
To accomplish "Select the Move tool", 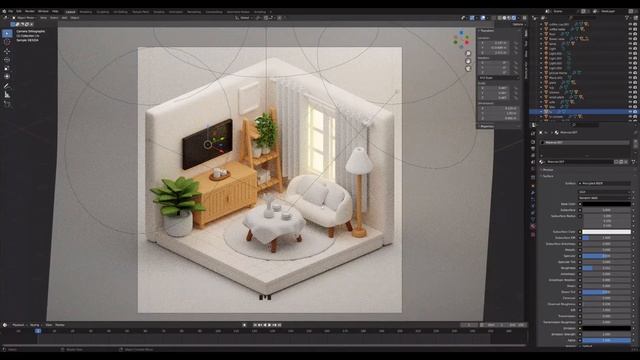I will tap(7, 51).
